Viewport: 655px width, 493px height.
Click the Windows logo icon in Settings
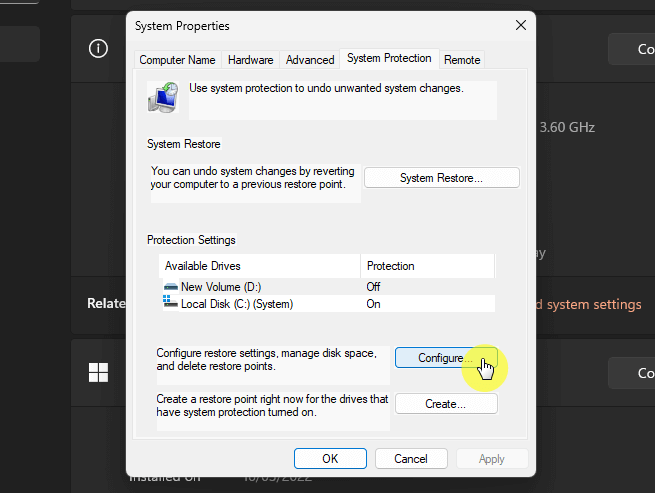pyautogui.click(x=98, y=372)
